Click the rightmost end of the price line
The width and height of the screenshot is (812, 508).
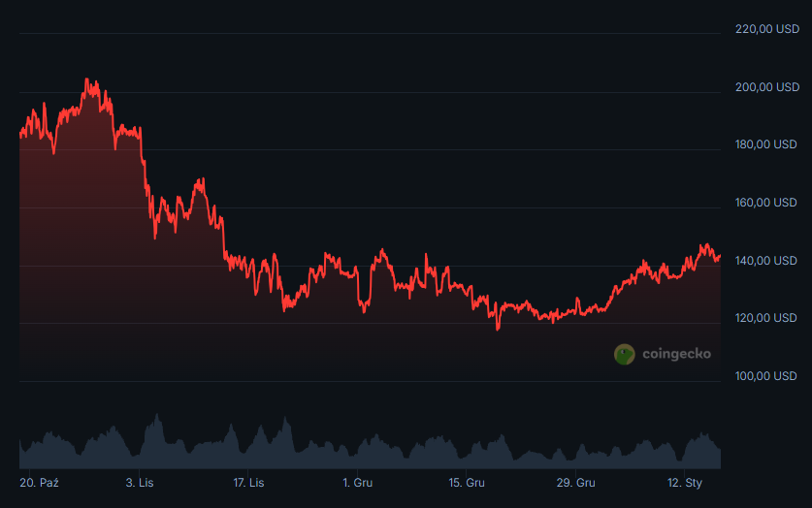pyautogui.click(x=720, y=256)
